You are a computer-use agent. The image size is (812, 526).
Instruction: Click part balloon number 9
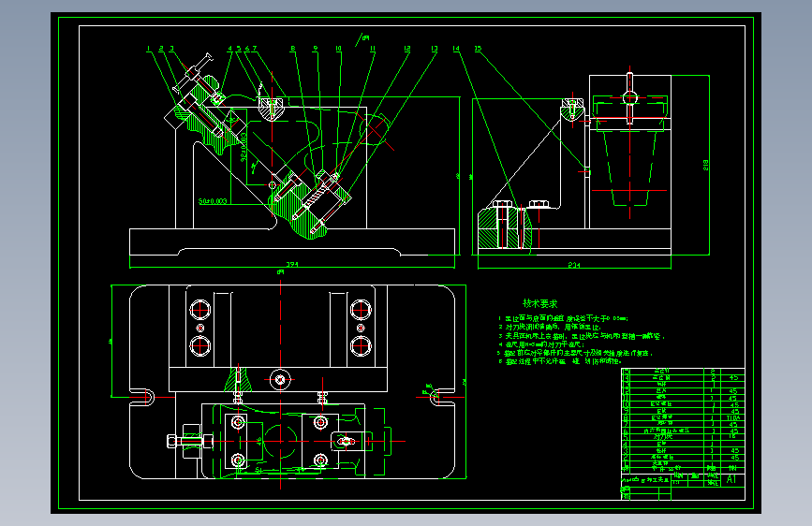coord(316,49)
